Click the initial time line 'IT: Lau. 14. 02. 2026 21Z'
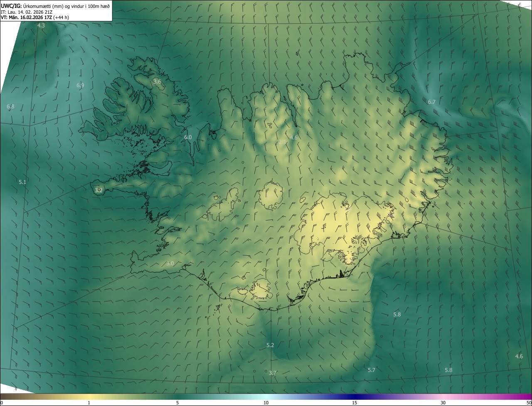The width and height of the screenshot is (532, 406). click(27, 12)
